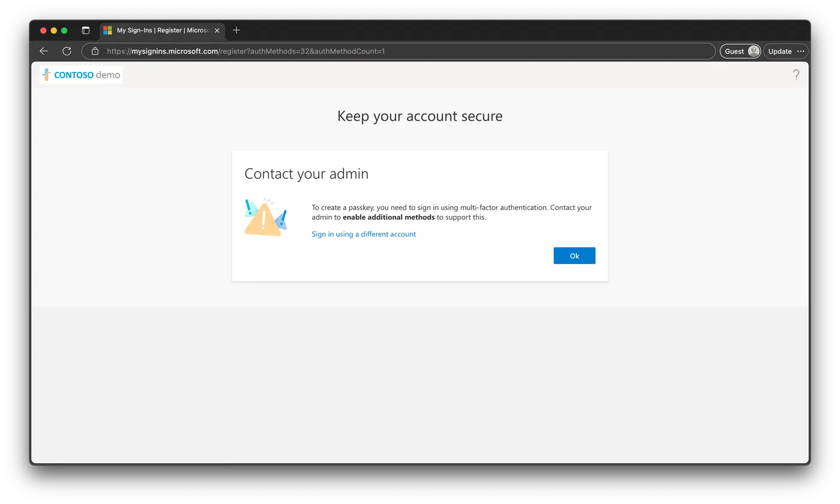
Task: Click the green fullscreen window button
Action: (x=65, y=30)
